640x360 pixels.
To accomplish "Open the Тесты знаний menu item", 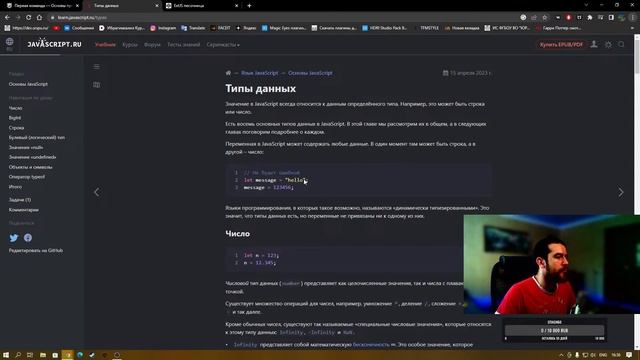I will pyautogui.click(x=184, y=44).
